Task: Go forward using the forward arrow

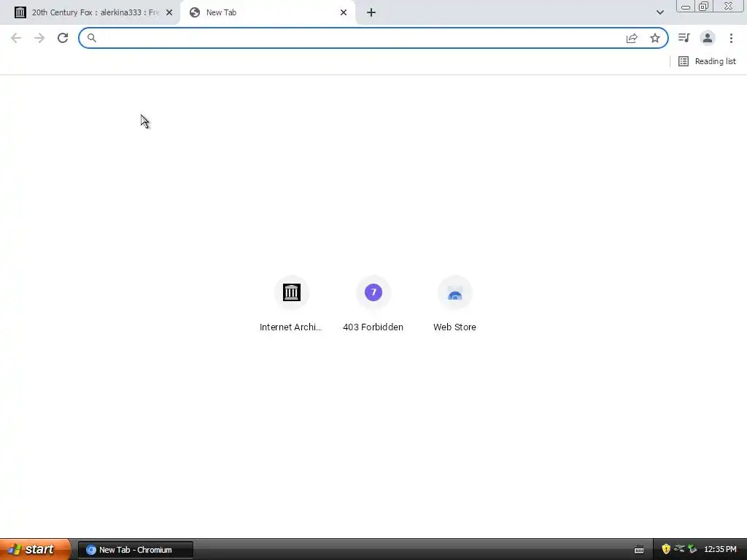Action: tap(39, 38)
